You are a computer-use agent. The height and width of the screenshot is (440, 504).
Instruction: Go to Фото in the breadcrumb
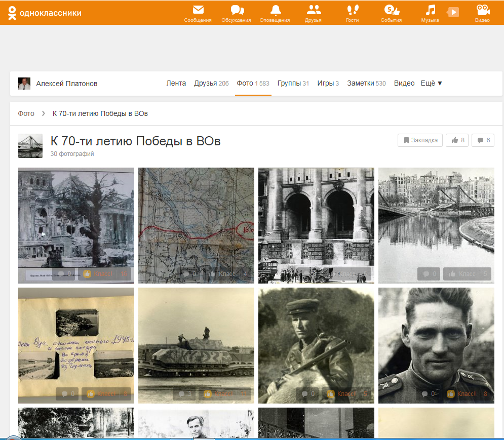tap(26, 113)
